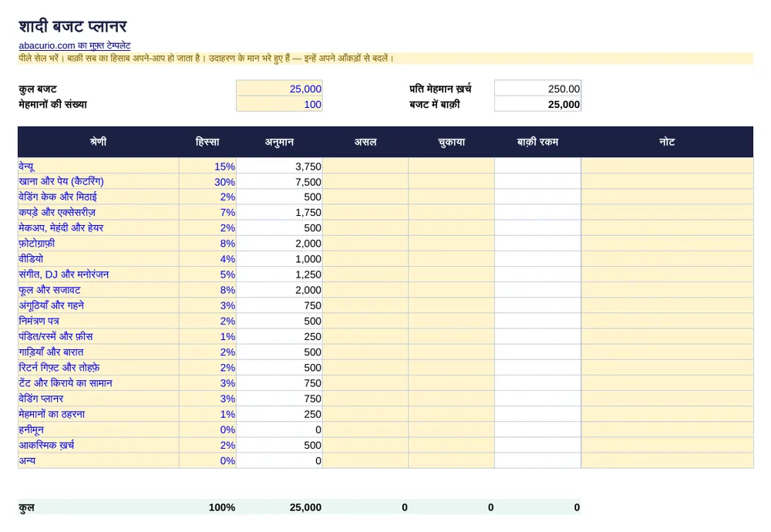This screenshot has width=771, height=532.
Task: Click the मेहमानों की संख्या cell showing 100
Action: click(279, 104)
